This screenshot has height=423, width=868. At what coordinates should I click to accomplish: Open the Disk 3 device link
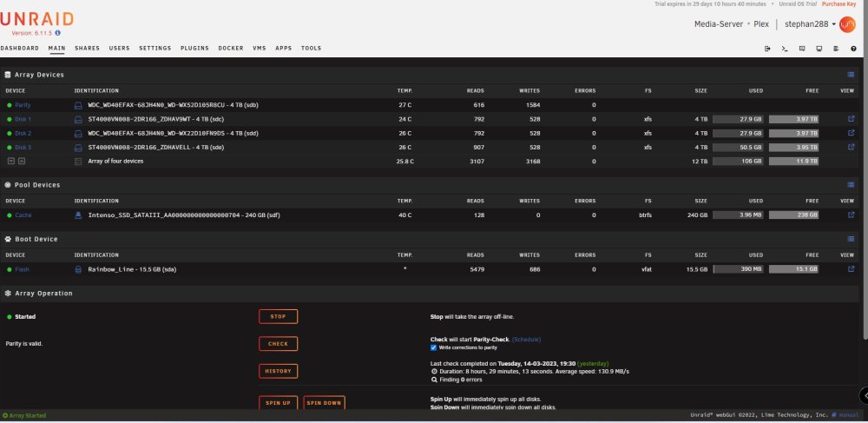click(23, 148)
